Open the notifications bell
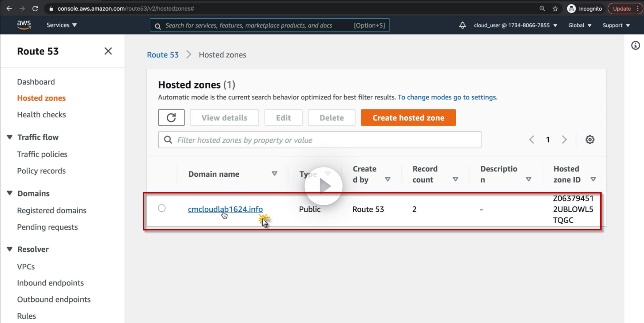Screen dimensions: 644x323 coord(462,25)
